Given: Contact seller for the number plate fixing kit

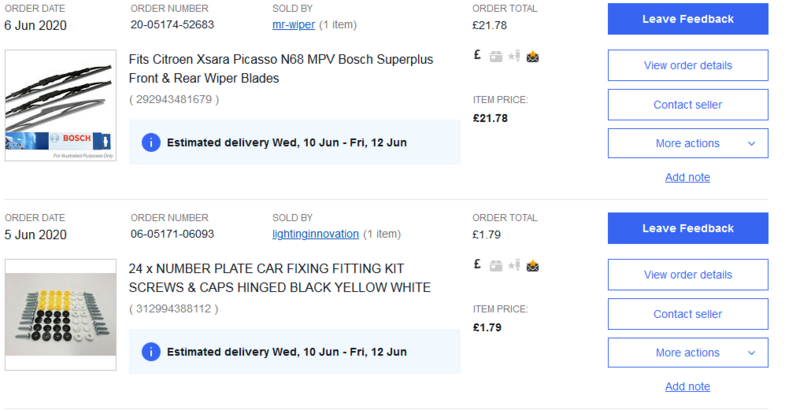Looking at the screenshot, I should (688, 314).
